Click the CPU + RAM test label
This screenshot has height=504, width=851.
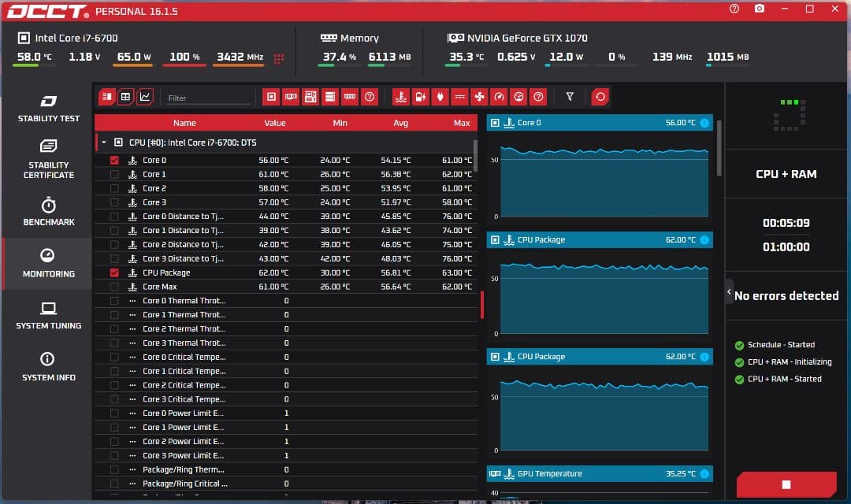(786, 175)
